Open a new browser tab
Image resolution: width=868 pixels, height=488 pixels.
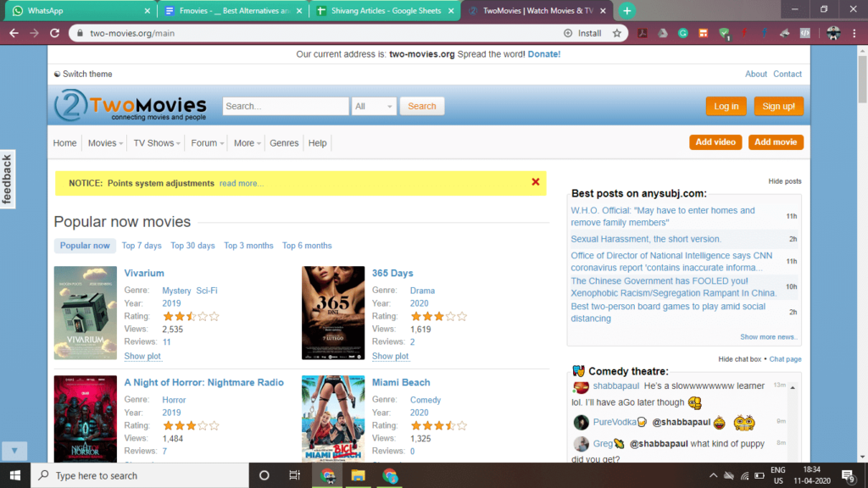point(626,11)
